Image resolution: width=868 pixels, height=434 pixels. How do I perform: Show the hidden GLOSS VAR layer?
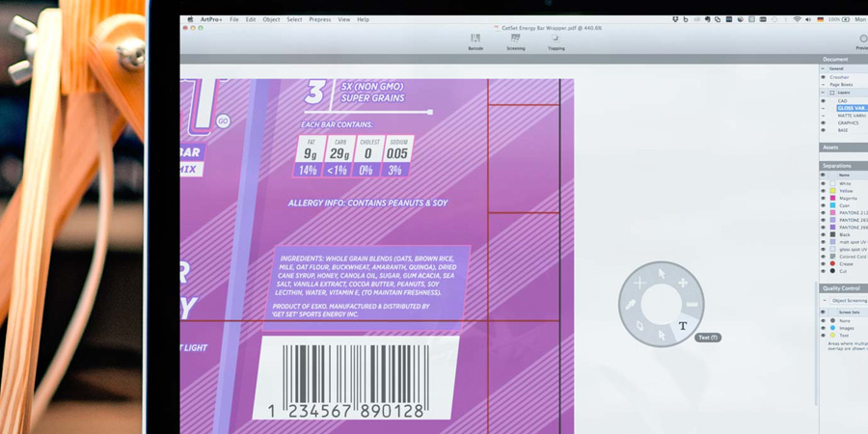[824, 108]
